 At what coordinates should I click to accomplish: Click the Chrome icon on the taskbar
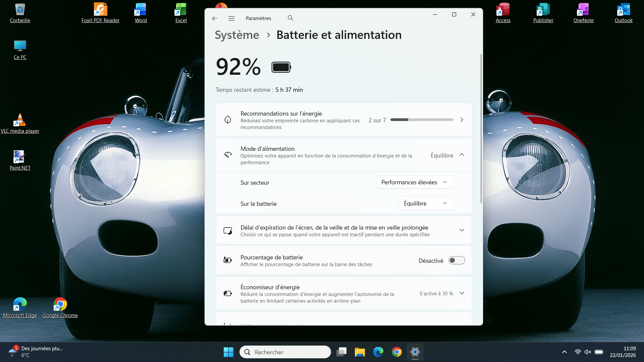397,352
